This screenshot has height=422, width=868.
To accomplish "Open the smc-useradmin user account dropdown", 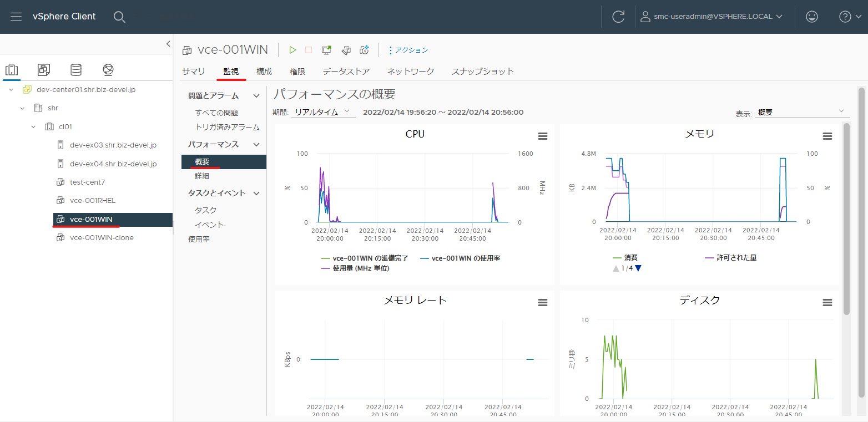I will coord(711,17).
